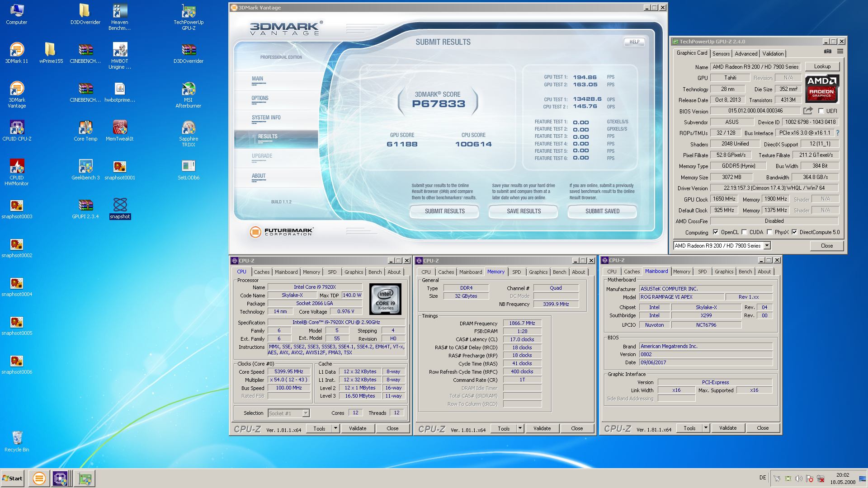868x488 pixels.
Task: Switch to Advanced tab in GPU-Z
Action: click(746, 54)
